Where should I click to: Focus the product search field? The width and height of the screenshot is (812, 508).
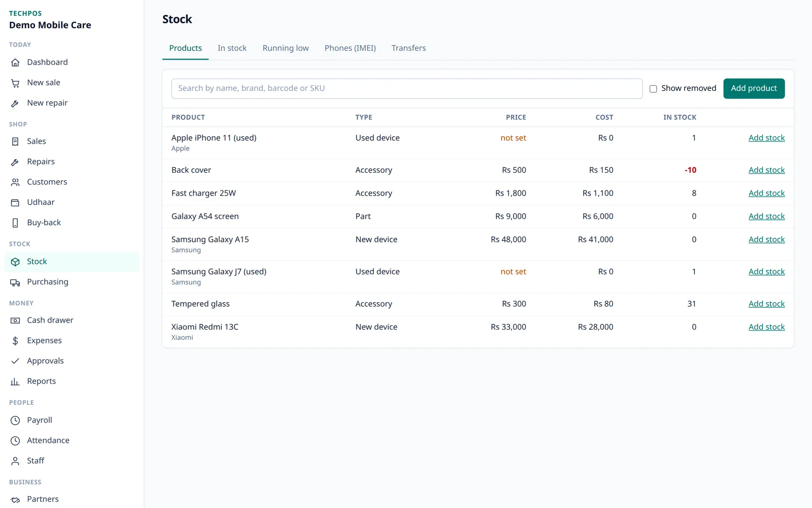pos(407,88)
